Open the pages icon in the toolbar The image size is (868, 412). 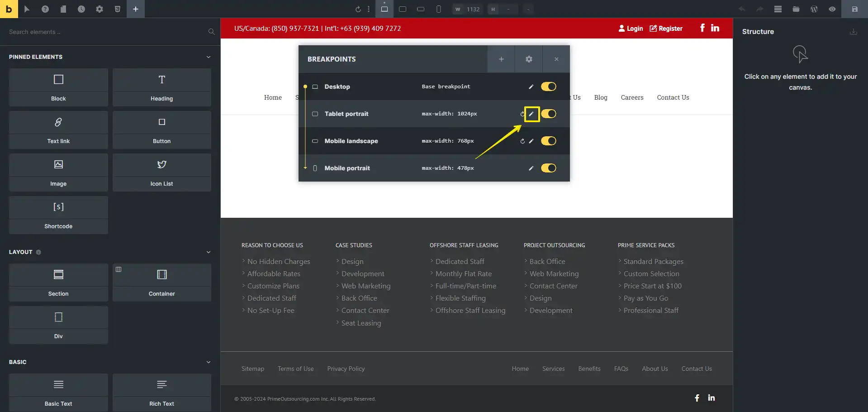click(x=63, y=9)
